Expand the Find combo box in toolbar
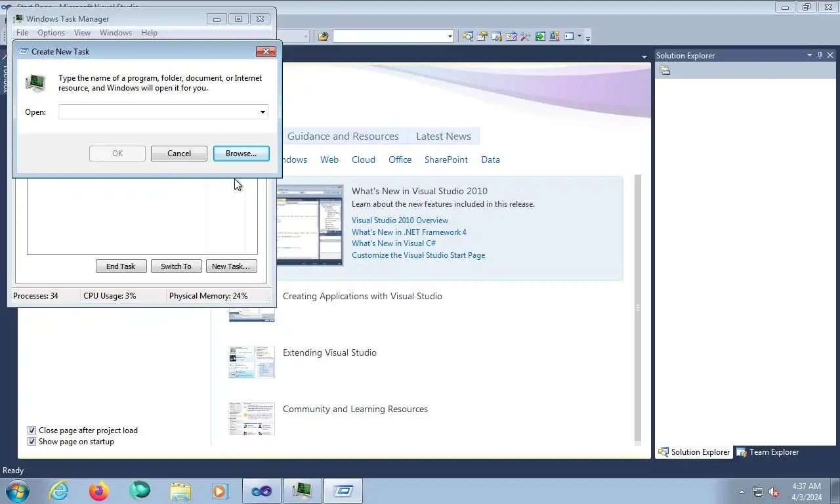The image size is (840, 504). 450,36
